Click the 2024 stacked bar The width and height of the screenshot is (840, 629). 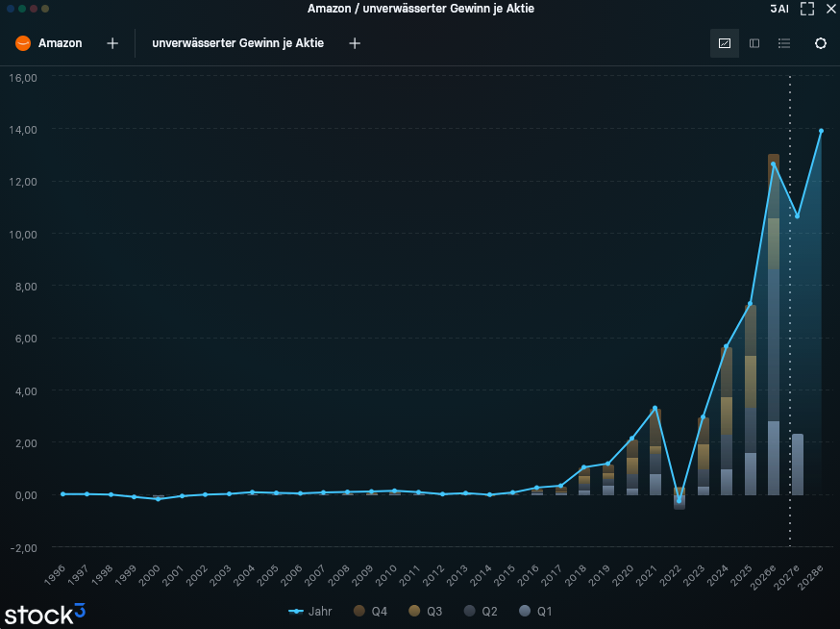(x=726, y=421)
